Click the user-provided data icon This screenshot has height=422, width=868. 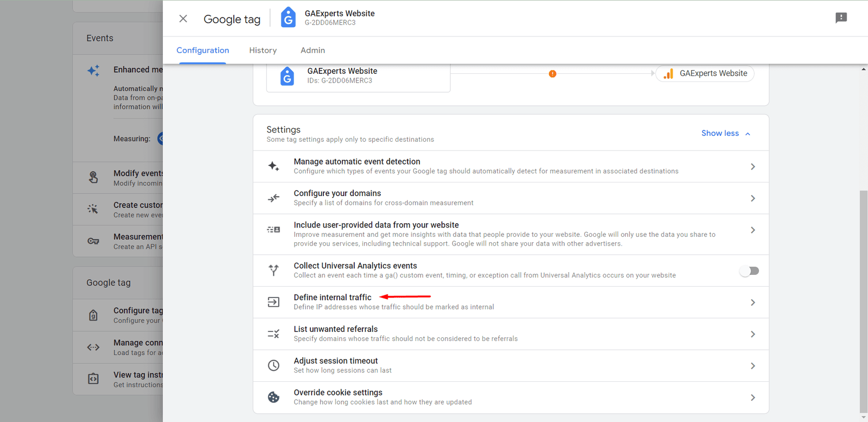(x=274, y=230)
